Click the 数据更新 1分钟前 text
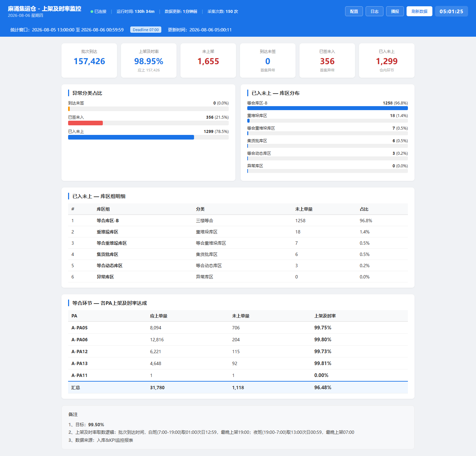The height and width of the screenshot is (456, 476). pyautogui.click(x=181, y=12)
